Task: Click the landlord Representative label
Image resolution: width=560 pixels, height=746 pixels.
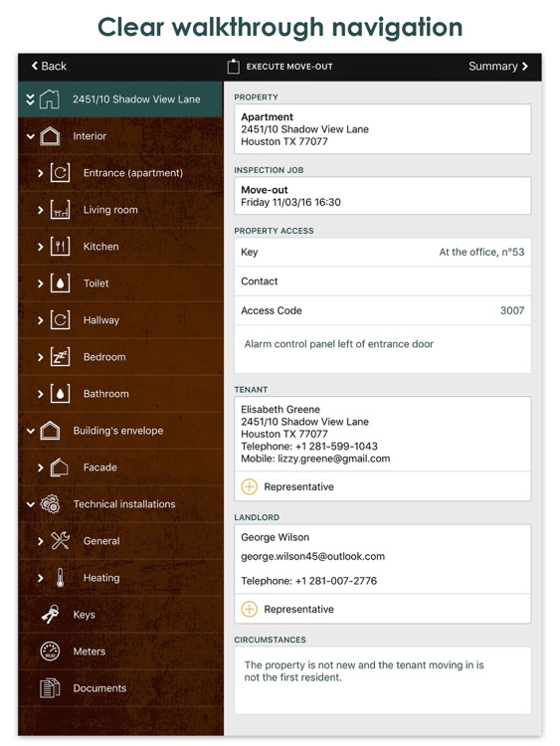Action: (298, 609)
